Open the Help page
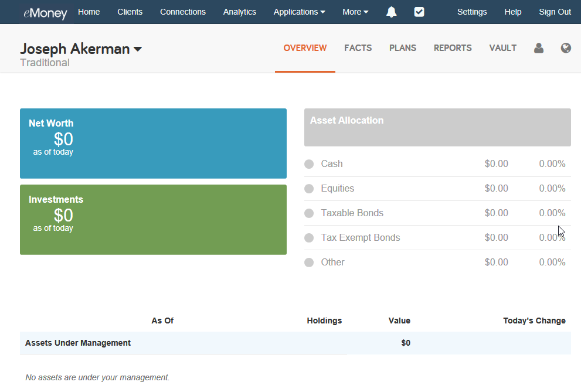The height and width of the screenshot is (392, 581). pyautogui.click(x=512, y=11)
